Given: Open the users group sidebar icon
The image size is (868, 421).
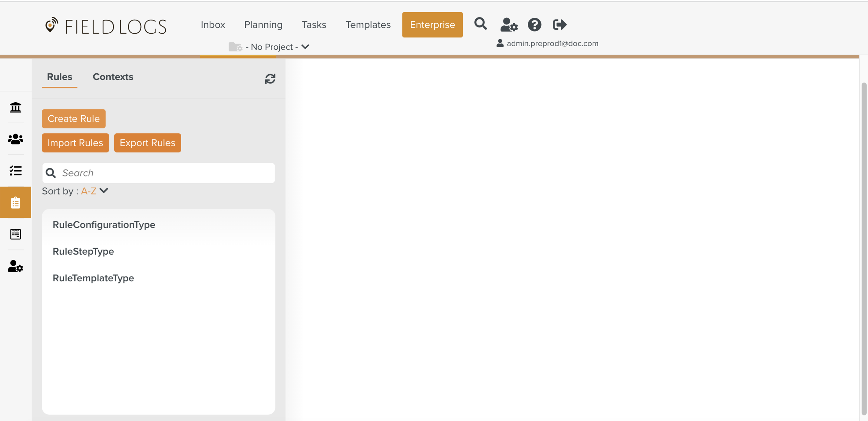Looking at the screenshot, I should [15, 139].
